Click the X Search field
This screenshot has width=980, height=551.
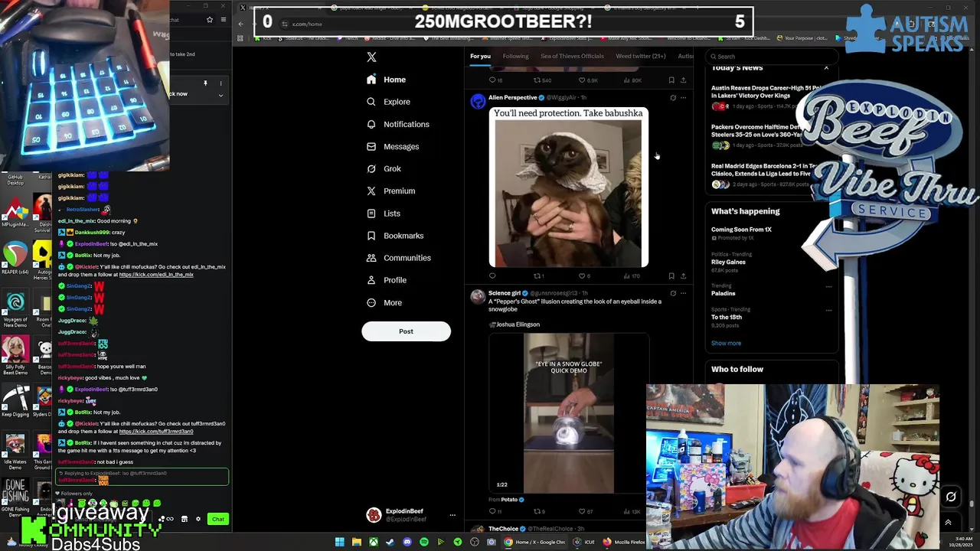pos(772,56)
